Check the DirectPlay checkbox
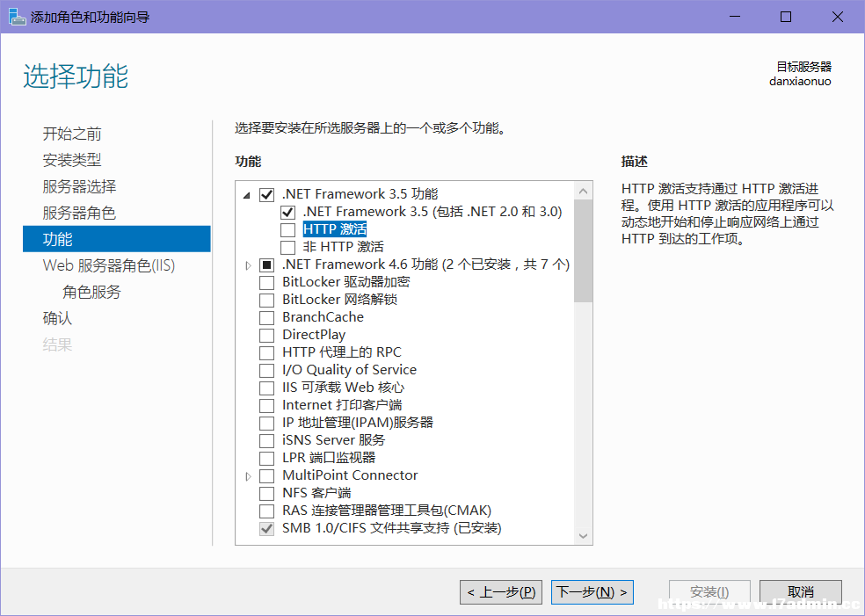 click(267, 336)
